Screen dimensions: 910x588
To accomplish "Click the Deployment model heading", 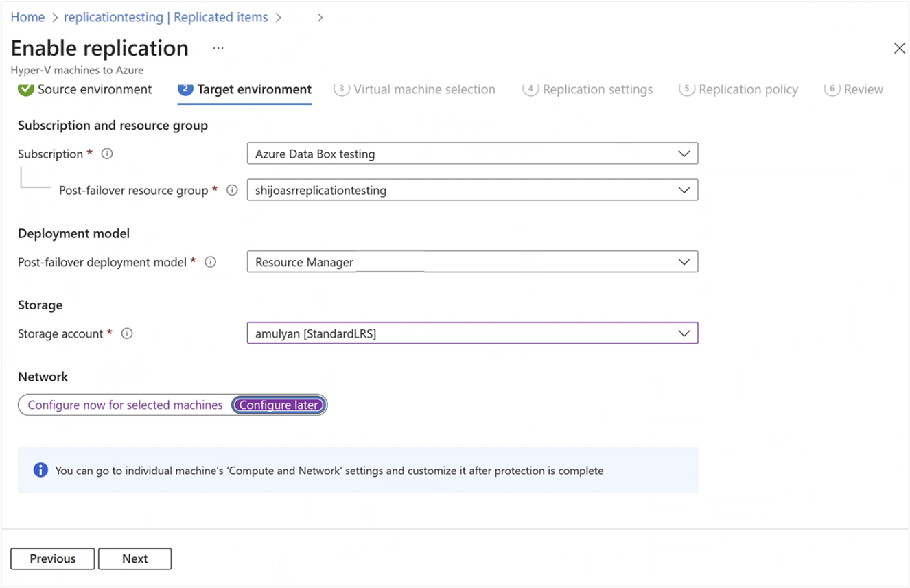I will [73, 233].
